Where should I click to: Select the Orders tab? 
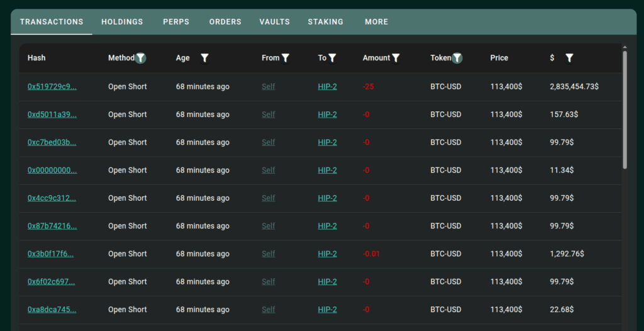point(225,21)
